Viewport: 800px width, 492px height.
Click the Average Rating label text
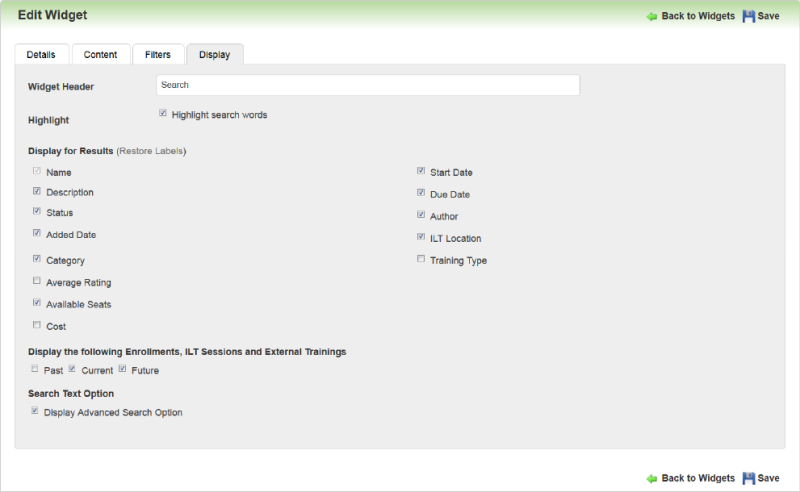click(79, 283)
